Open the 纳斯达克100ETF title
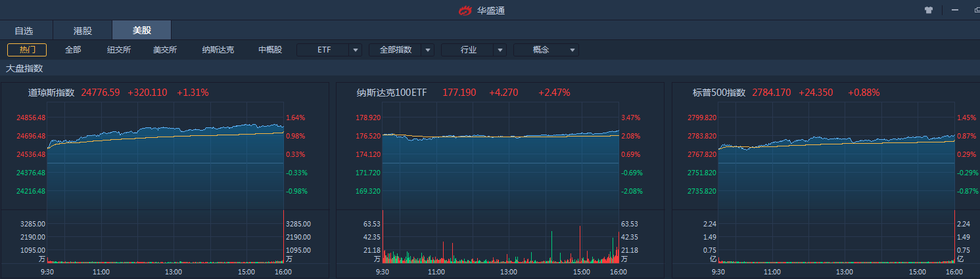The height and width of the screenshot is (279, 980). point(392,93)
